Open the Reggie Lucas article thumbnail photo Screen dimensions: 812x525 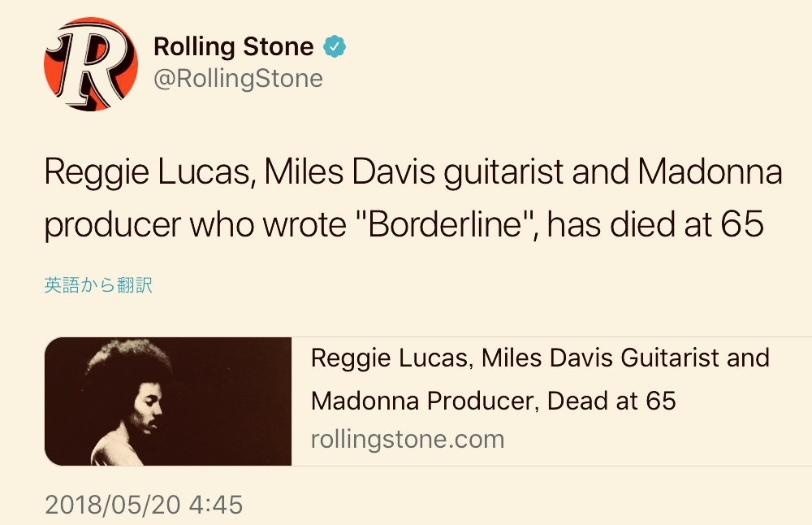tap(168, 401)
